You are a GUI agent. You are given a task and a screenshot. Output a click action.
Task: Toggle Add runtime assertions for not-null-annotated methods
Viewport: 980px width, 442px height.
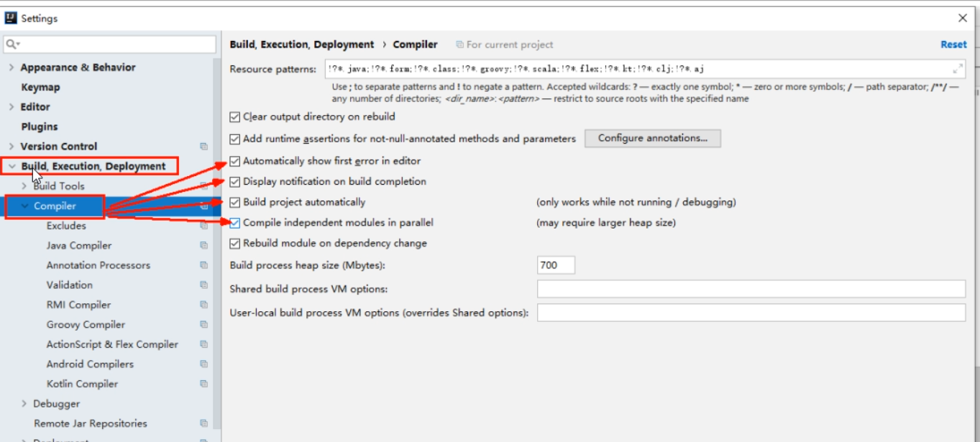(235, 139)
